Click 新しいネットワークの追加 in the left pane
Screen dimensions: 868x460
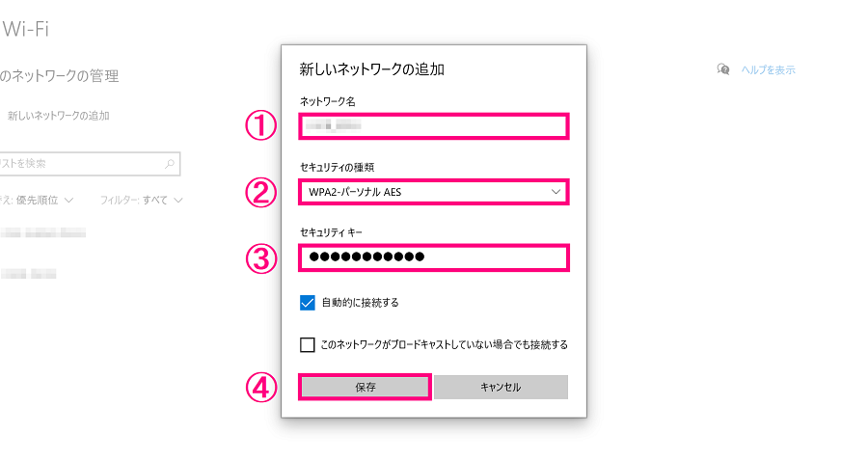coord(58,116)
